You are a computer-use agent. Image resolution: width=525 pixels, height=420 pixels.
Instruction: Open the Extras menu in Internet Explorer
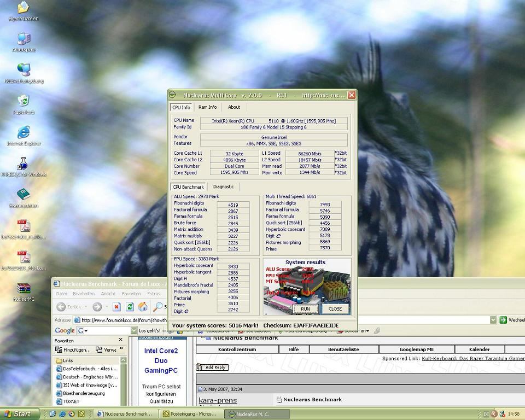tap(154, 294)
